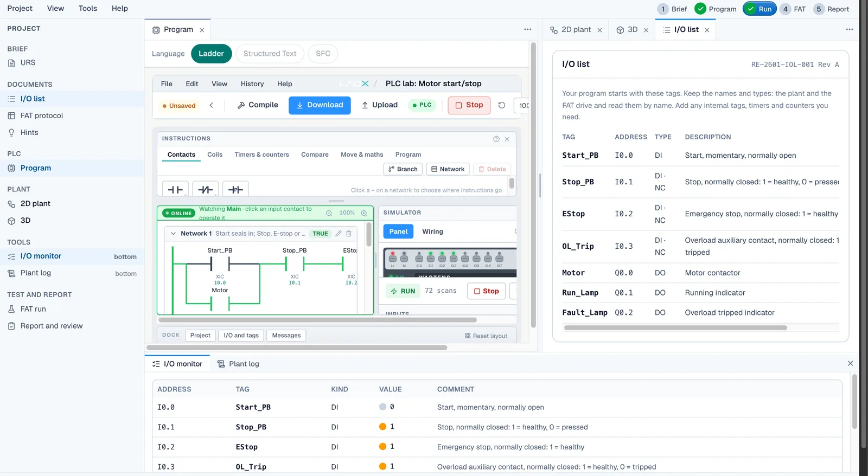
Task: Close the bottom I/O monitor panel
Action: coord(850,363)
